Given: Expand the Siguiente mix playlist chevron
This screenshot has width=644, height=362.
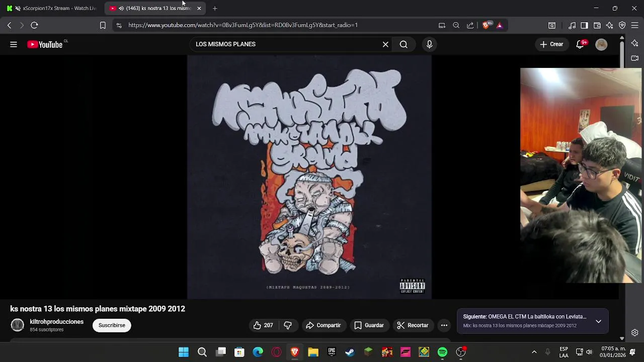Looking at the screenshot, I should (598, 321).
